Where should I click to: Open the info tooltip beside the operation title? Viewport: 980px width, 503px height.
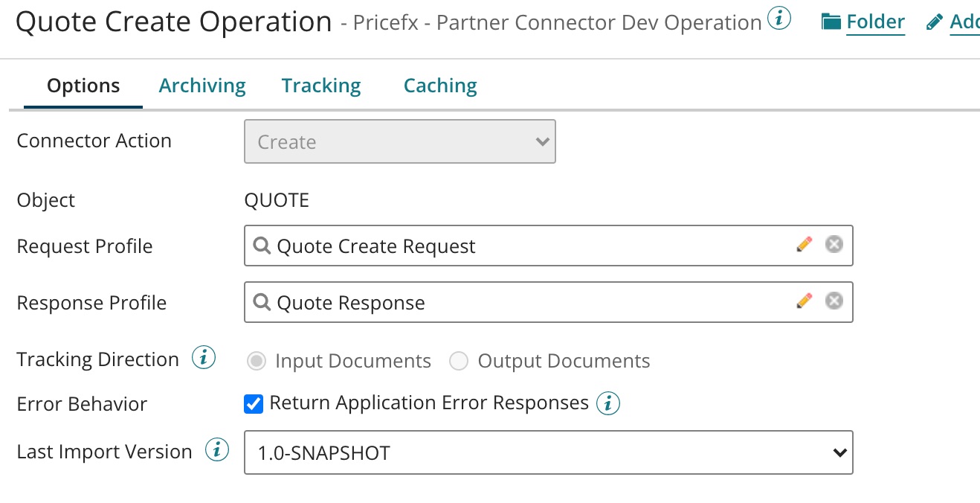click(x=778, y=18)
